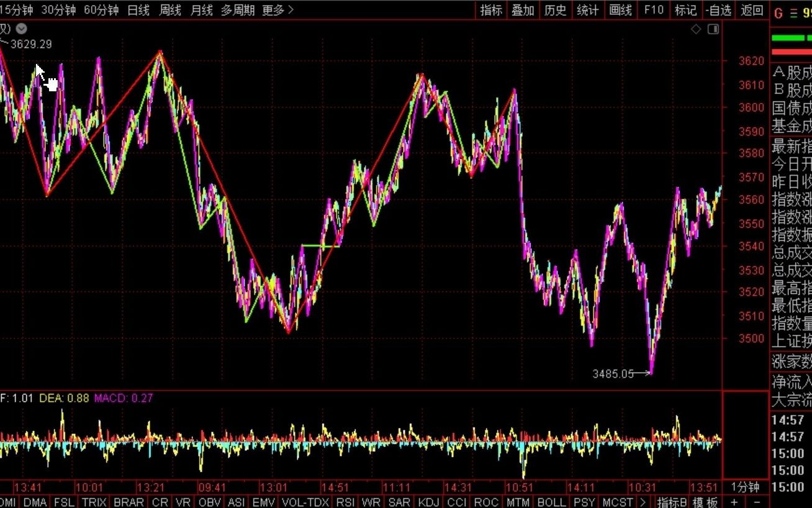Click the 3629.29 high price label
812x508 pixels.
pos(31,44)
